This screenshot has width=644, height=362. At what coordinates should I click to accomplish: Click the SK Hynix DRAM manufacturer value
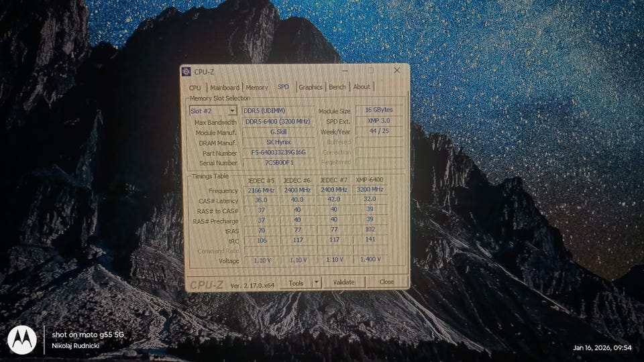pyautogui.click(x=278, y=142)
